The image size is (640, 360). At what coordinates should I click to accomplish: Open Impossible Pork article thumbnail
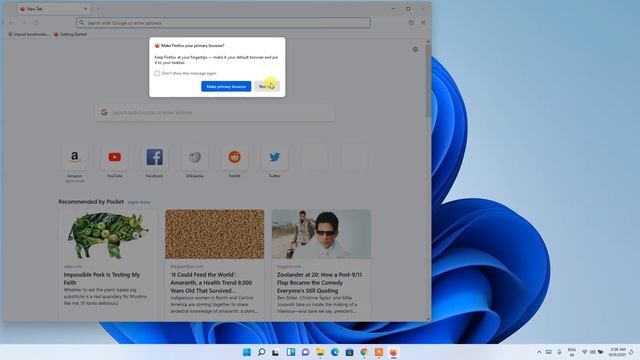[107, 234]
